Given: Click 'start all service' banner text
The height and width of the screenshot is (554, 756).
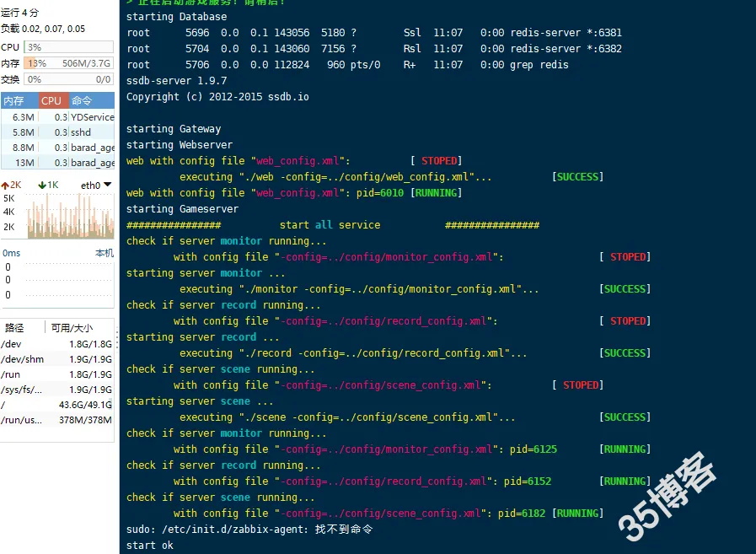Looking at the screenshot, I should click(x=330, y=225).
